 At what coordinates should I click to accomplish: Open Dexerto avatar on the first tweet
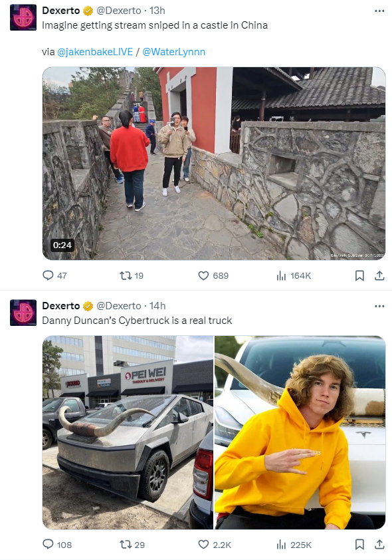point(23,17)
